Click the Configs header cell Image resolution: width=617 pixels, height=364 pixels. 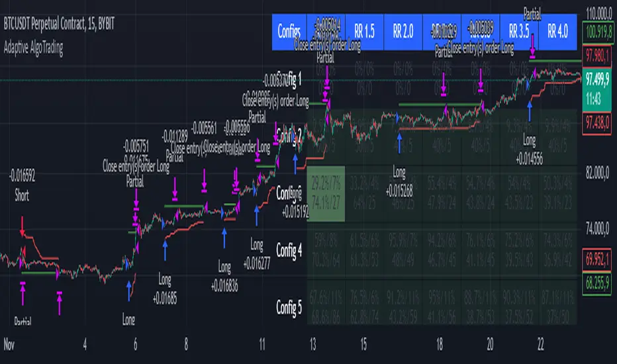coord(289,32)
